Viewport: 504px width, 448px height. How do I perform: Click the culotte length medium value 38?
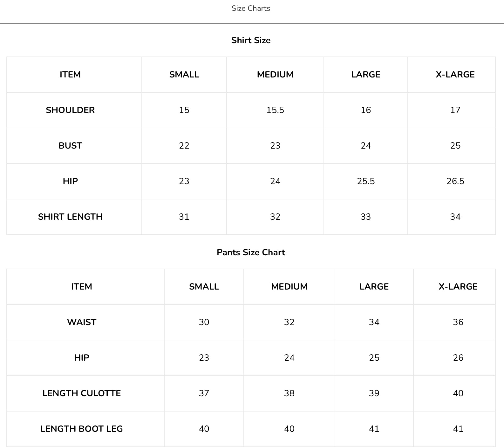click(289, 393)
